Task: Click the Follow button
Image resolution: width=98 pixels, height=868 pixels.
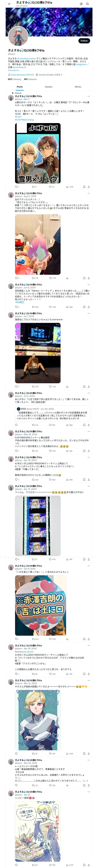Action: point(84,41)
